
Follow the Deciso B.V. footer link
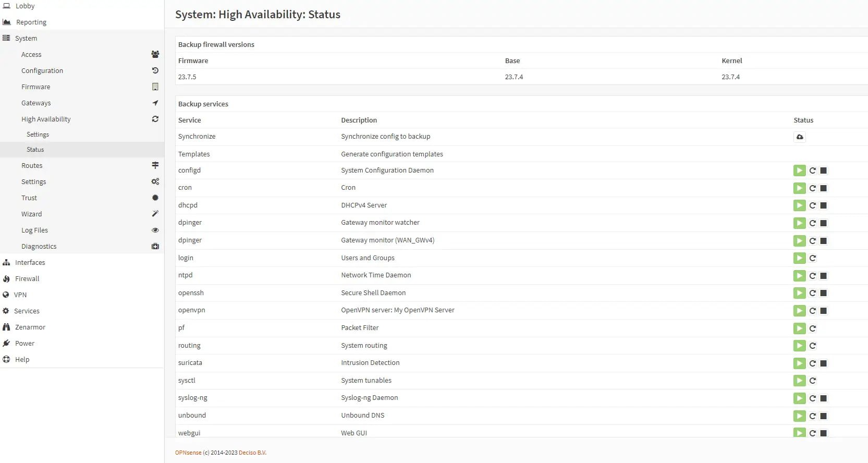click(252, 453)
